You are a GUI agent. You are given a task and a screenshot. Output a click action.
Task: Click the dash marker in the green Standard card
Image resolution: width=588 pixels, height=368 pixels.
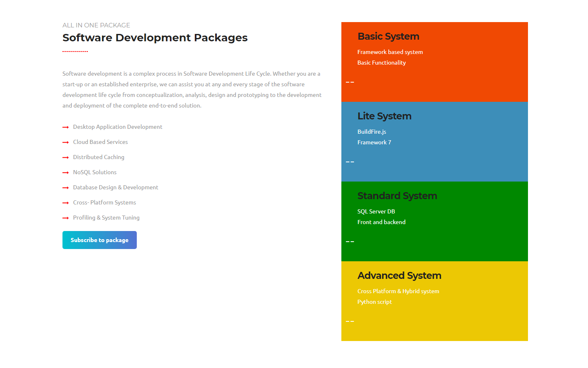(350, 242)
